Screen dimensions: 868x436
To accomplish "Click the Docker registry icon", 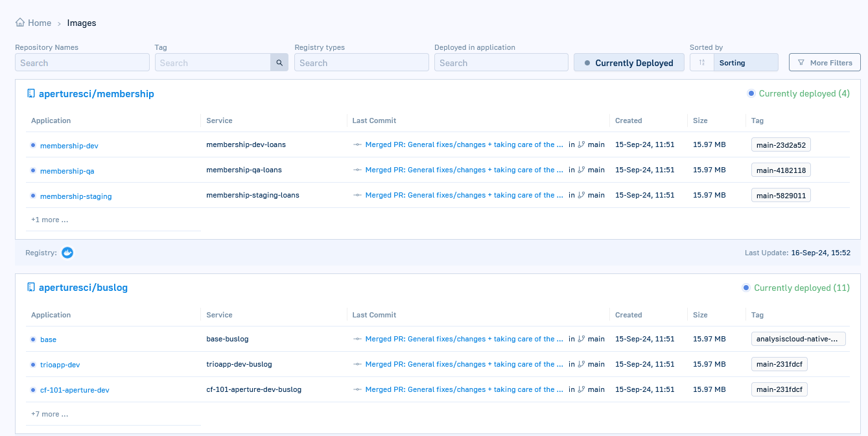I will [67, 253].
